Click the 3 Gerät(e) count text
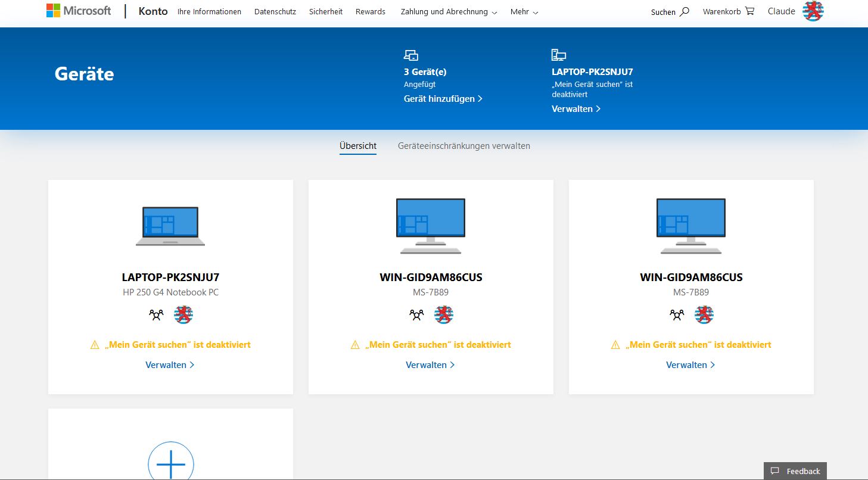Image resolution: width=868 pixels, height=480 pixels. point(425,72)
